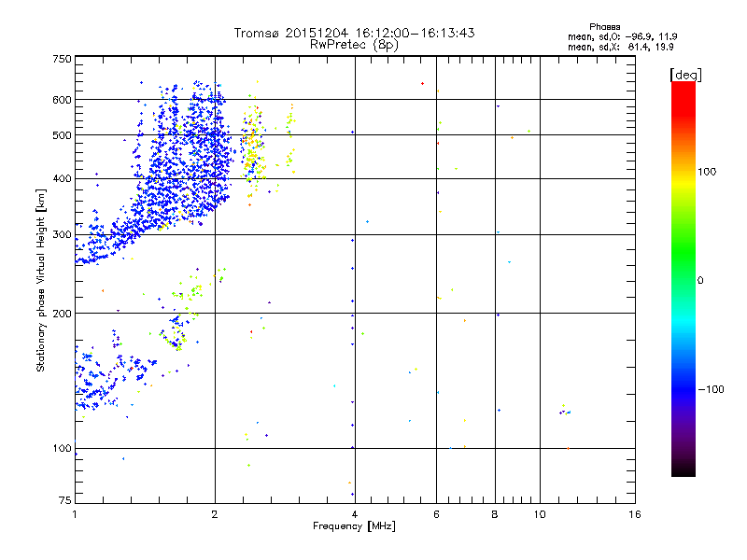The image size is (747, 560).
Task: Click the x-axis tick label '8'
Action: click(495, 514)
